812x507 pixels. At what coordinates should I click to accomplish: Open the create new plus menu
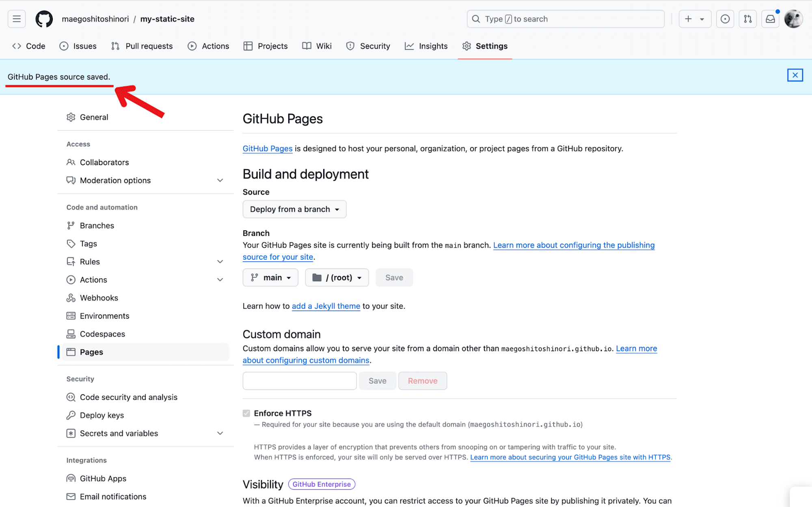click(x=695, y=19)
